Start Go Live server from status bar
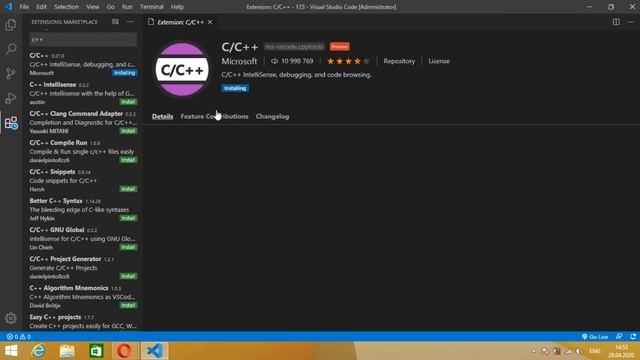640x360 pixels. click(x=595, y=337)
